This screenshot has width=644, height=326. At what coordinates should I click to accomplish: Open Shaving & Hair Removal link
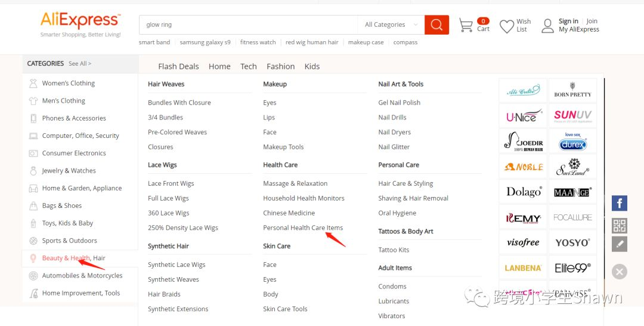coord(413,199)
